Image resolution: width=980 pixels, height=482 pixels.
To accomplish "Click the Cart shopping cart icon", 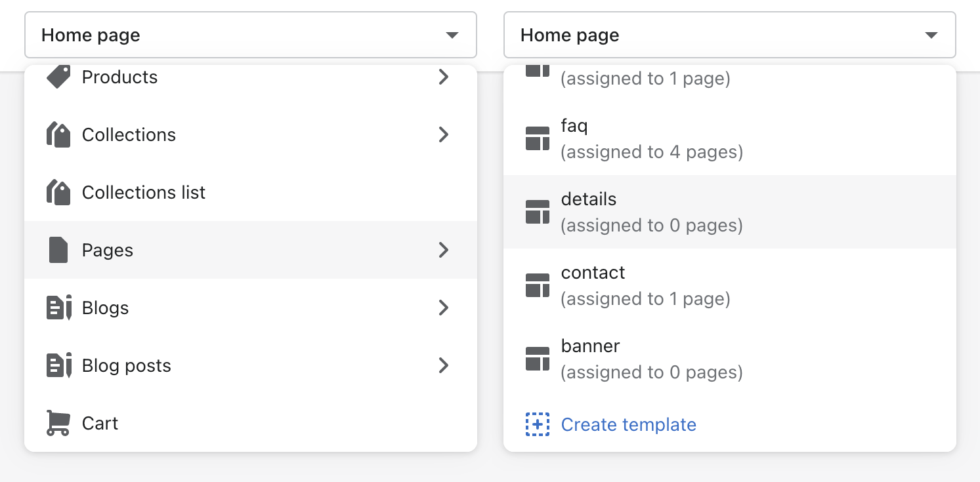I will point(58,424).
